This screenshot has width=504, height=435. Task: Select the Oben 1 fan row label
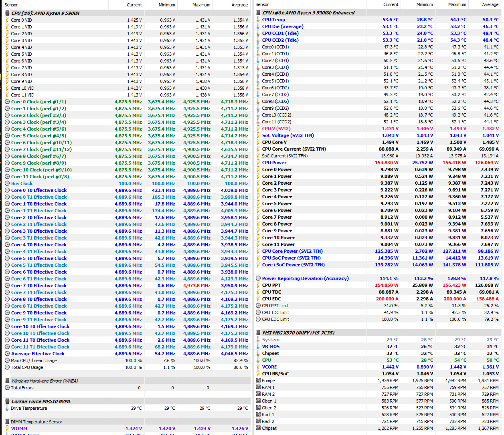coord(269,401)
